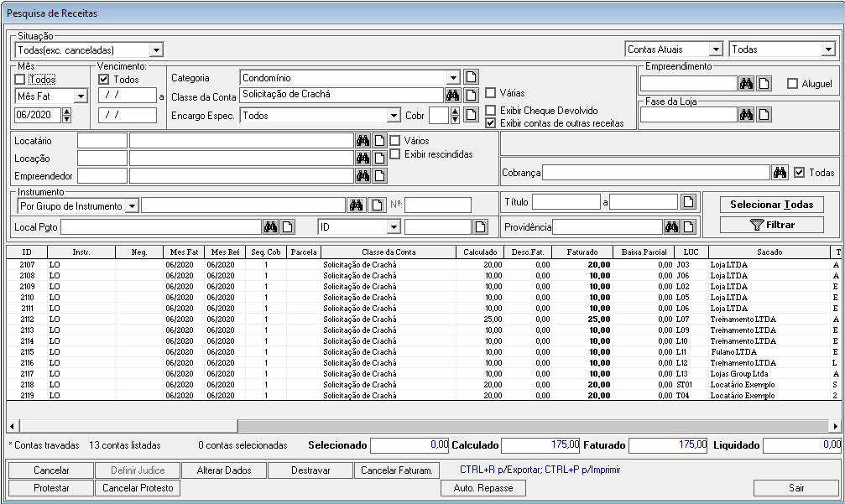Clear Local Pgto with blank-page icon

point(288,226)
